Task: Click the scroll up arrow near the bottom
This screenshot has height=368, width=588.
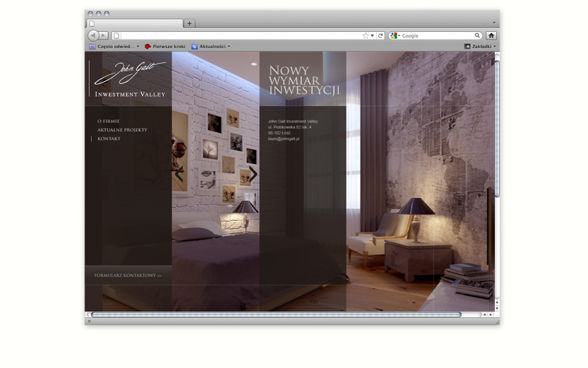Action: click(497, 302)
